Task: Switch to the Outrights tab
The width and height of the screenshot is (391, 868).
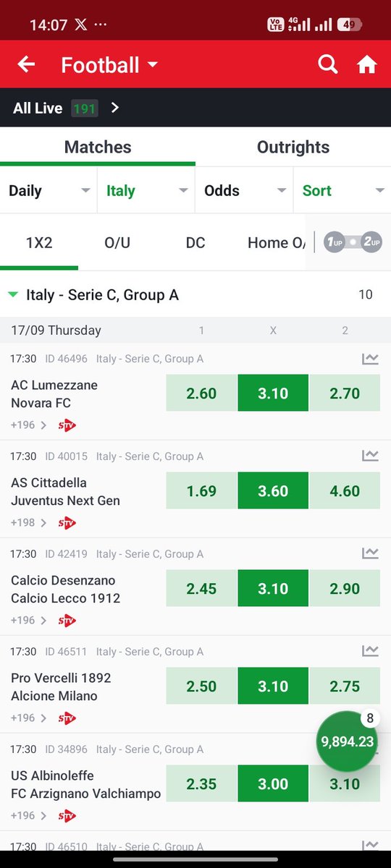Action: tap(293, 147)
